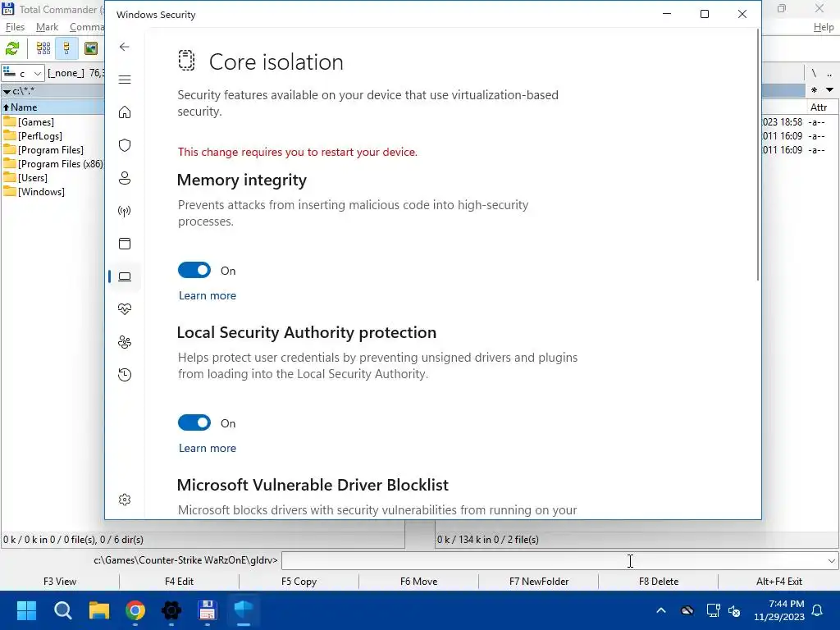Click Windows Security shield taskbar icon
The image size is (840, 630).
click(243, 610)
